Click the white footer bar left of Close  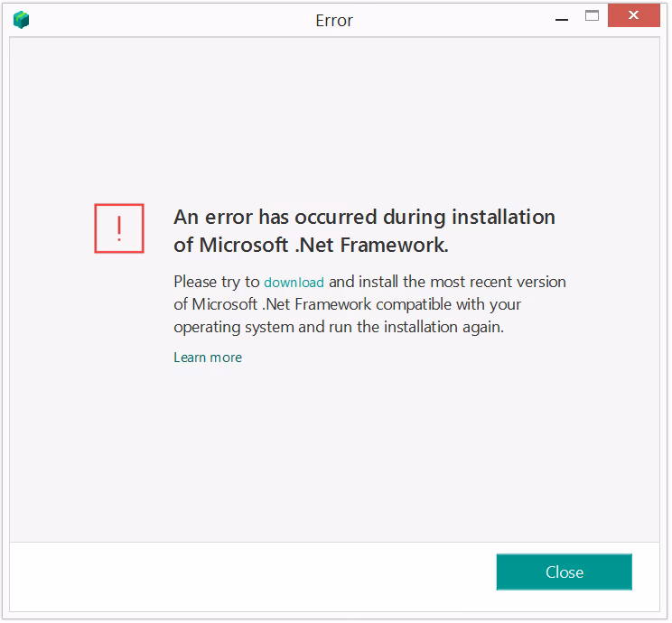click(253, 577)
